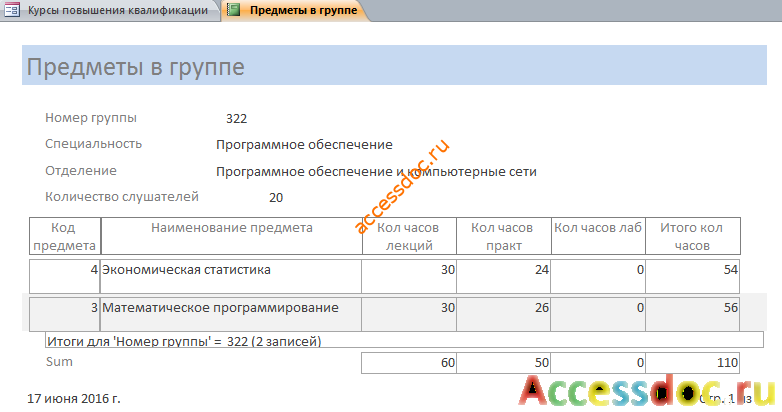Select total hours value 54
782x412 pixels.
coord(692,276)
